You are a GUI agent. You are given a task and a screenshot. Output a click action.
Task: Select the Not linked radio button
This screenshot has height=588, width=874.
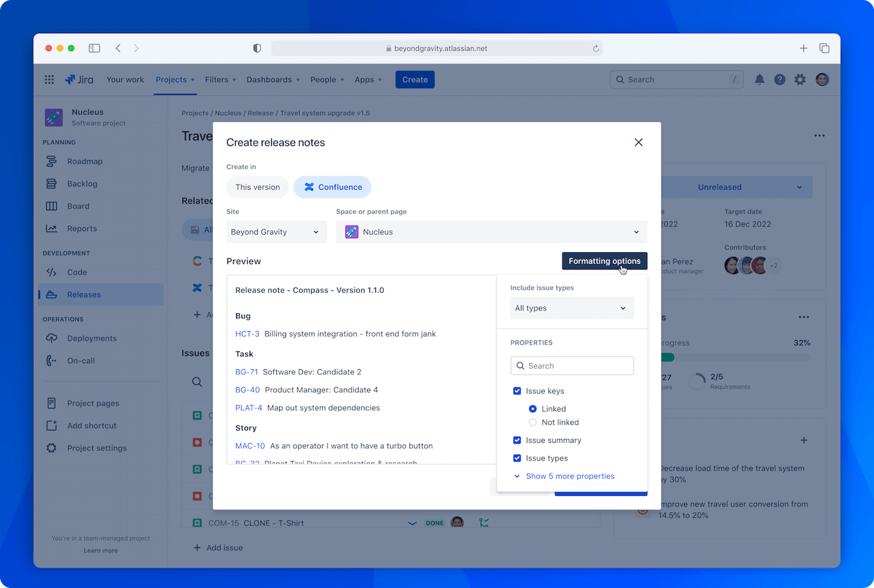533,422
